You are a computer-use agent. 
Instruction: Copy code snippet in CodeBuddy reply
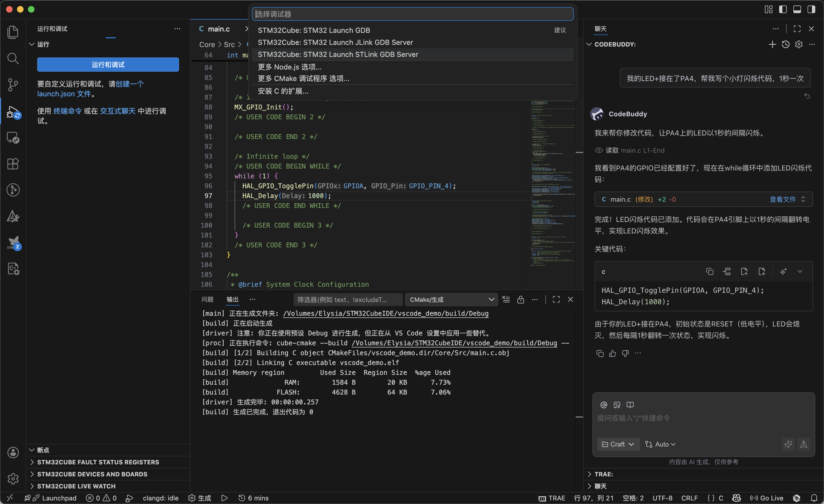pyautogui.click(x=710, y=272)
